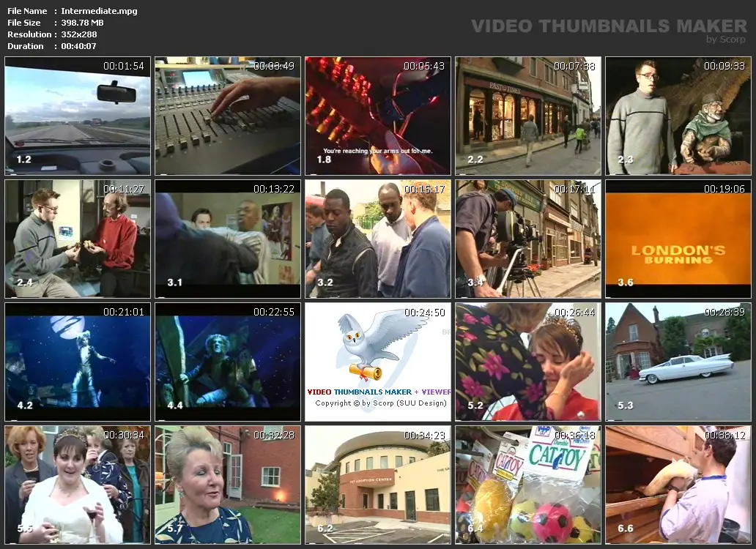This screenshot has height=549, width=756.
Task: Select the thumbnail labeled 2.4 at 00:11:27
Action: [78, 239]
